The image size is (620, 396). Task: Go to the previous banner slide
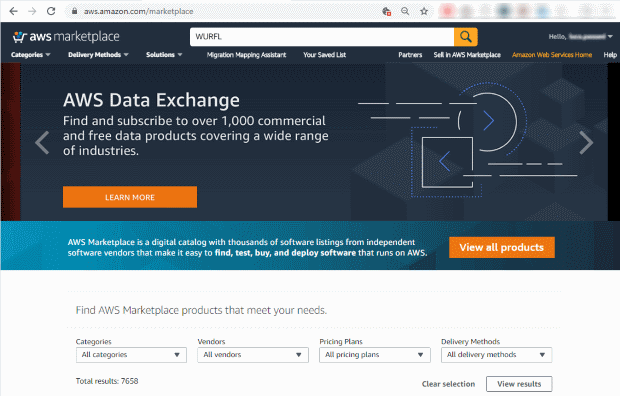point(42,142)
